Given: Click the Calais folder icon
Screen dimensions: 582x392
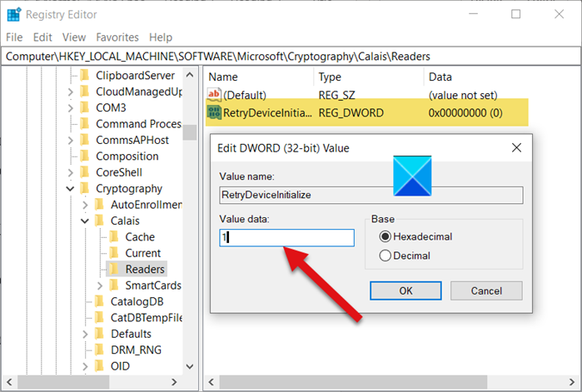Looking at the screenshot, I should [x=99, y=221].
